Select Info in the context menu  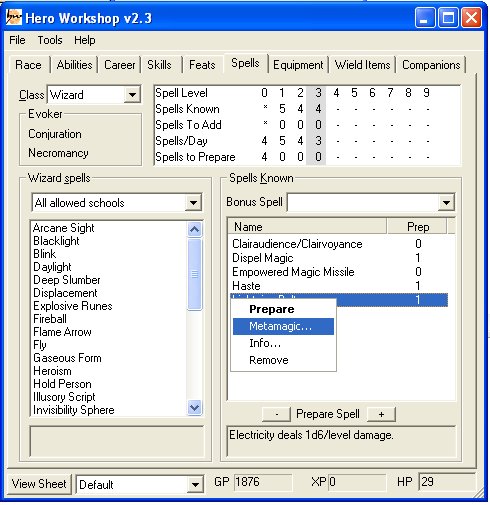[283, 343]
